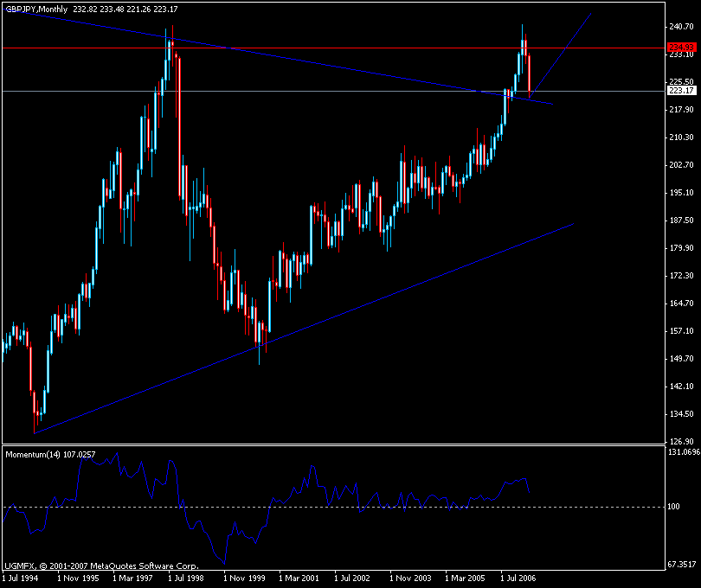Click the 1 Jul 1994 date label
The width and height of the screenshot is (701, 588).
click(x=21, y=578)
